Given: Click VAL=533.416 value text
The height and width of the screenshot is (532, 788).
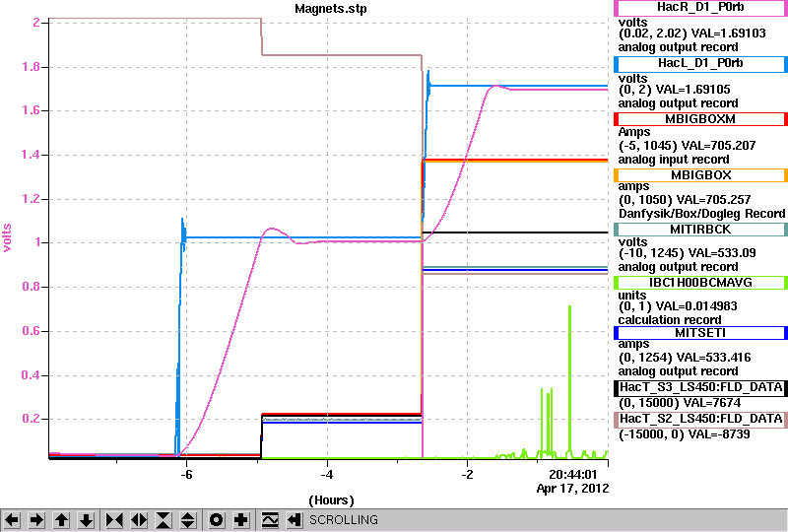Looking at the screenshot, I should tap(714, 358).
